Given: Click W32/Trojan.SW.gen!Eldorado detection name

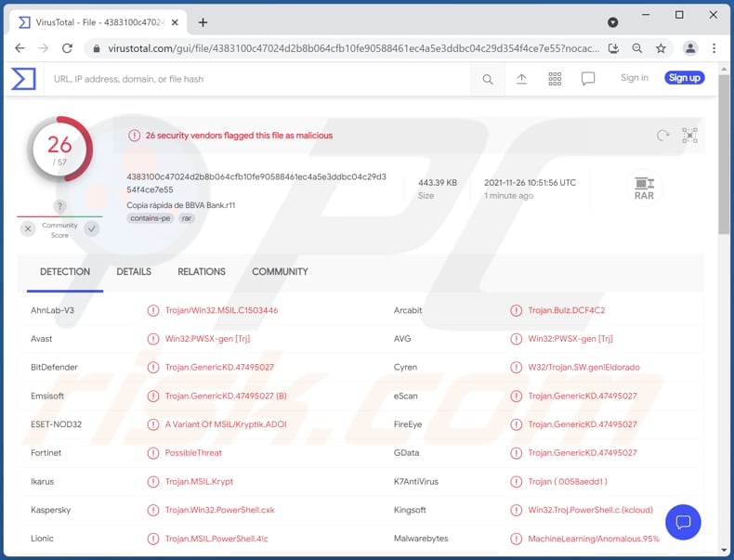Looking at the screenshot, I should click(x=583, y=367).
